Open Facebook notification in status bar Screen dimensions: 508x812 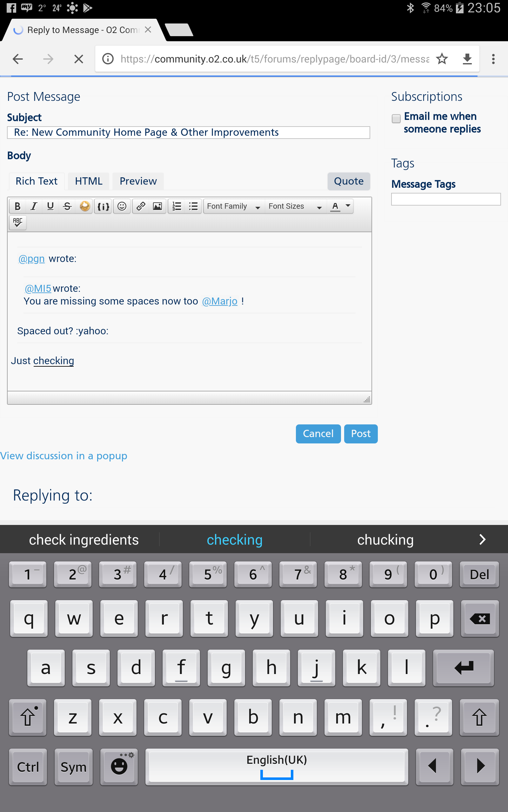pos(11,8)
